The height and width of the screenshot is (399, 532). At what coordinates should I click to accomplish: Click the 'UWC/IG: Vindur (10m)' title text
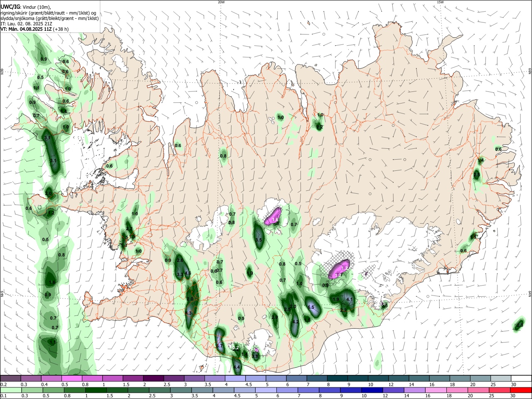click(25, 7)
